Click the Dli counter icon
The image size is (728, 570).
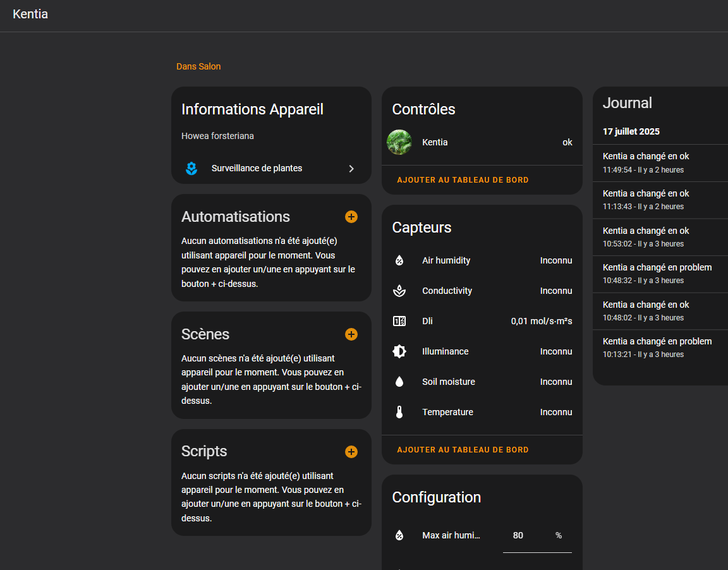[x=399, y=321]
